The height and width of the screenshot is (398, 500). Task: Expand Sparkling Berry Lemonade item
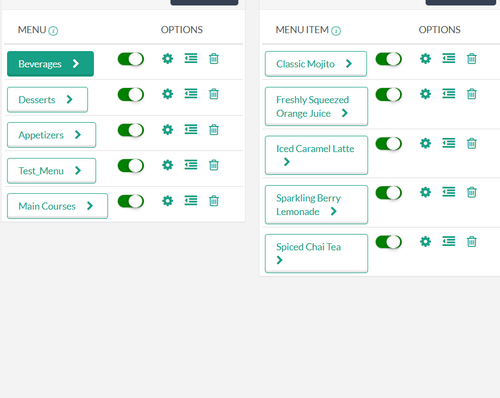pyautogui.click(x=316, y=205)
